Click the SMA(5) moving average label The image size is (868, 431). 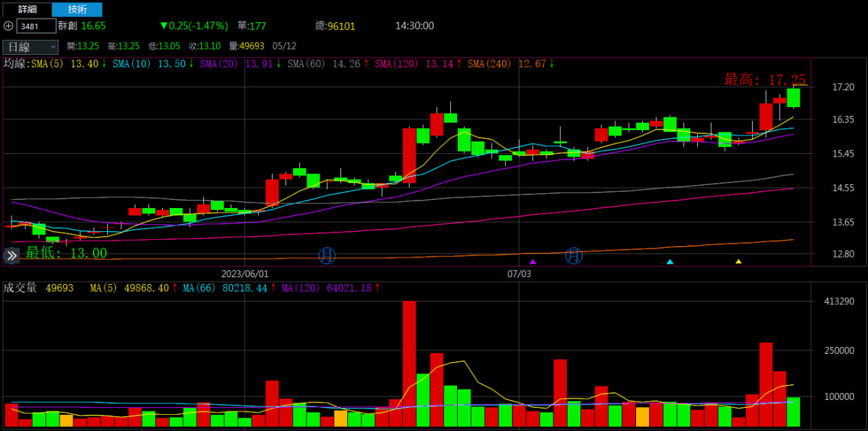click(64, 64)
